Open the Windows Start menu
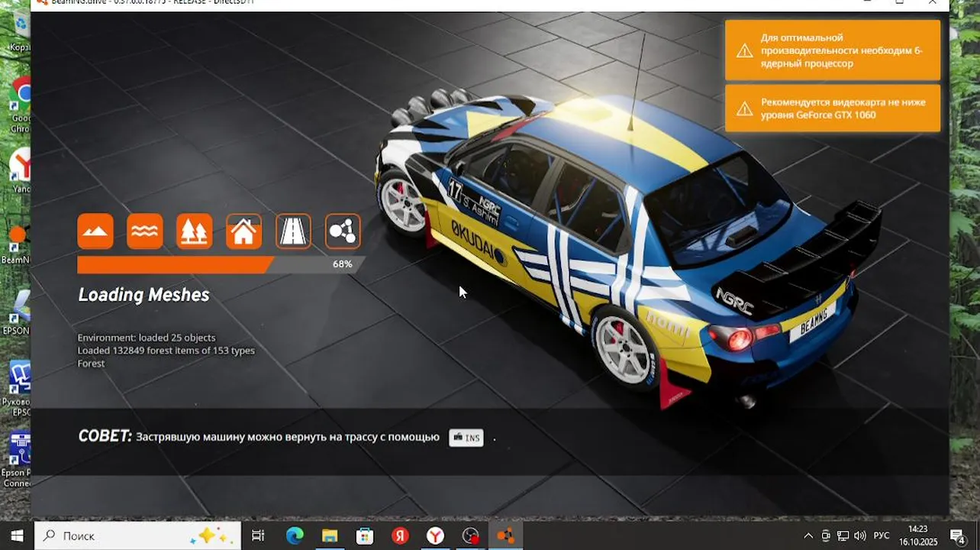Image resolution: width=980 pixels, height=550 pixels. point(16,535)
